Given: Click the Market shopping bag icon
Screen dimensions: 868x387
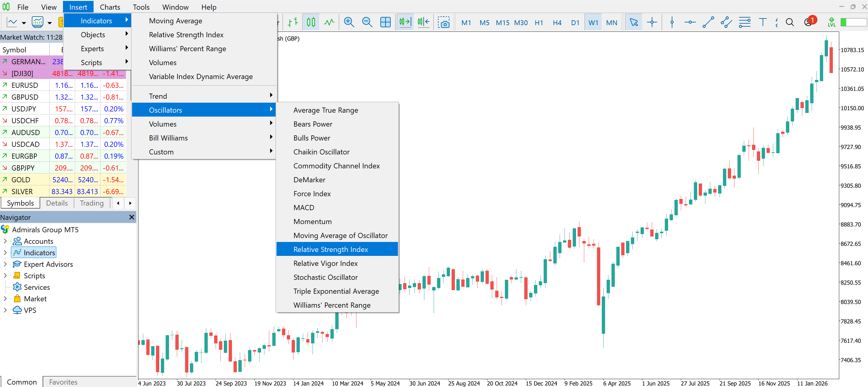Looking at the screenshot, I should [x=17, y=298].
